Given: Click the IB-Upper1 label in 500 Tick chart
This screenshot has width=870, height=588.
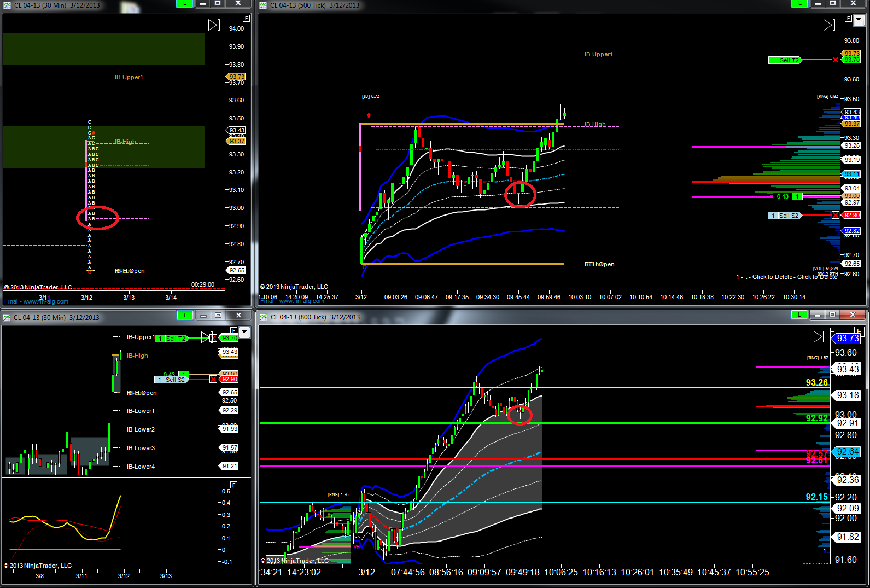Looking at the screenshot, I should pos(599,54).
